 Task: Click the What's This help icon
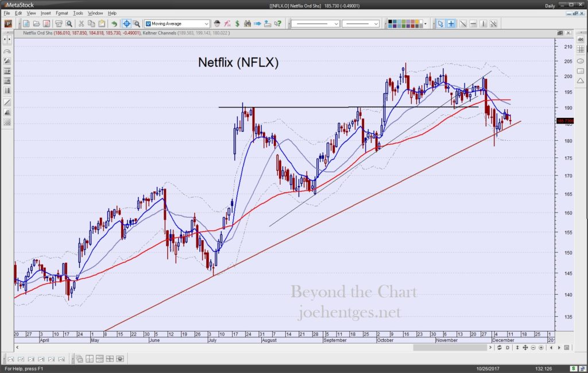point(278,24)
